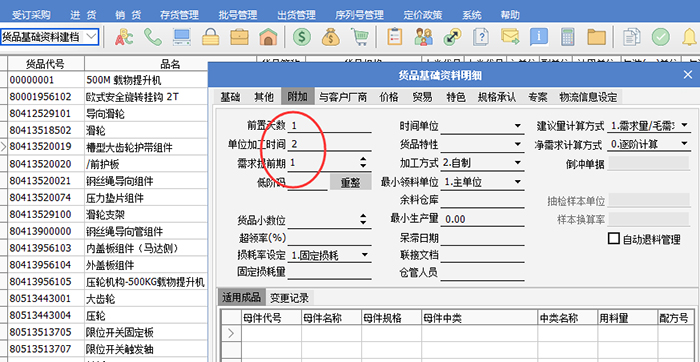Open the 批号管理 menu
Screen dimensions: 700x362
[x=238, y=15]
